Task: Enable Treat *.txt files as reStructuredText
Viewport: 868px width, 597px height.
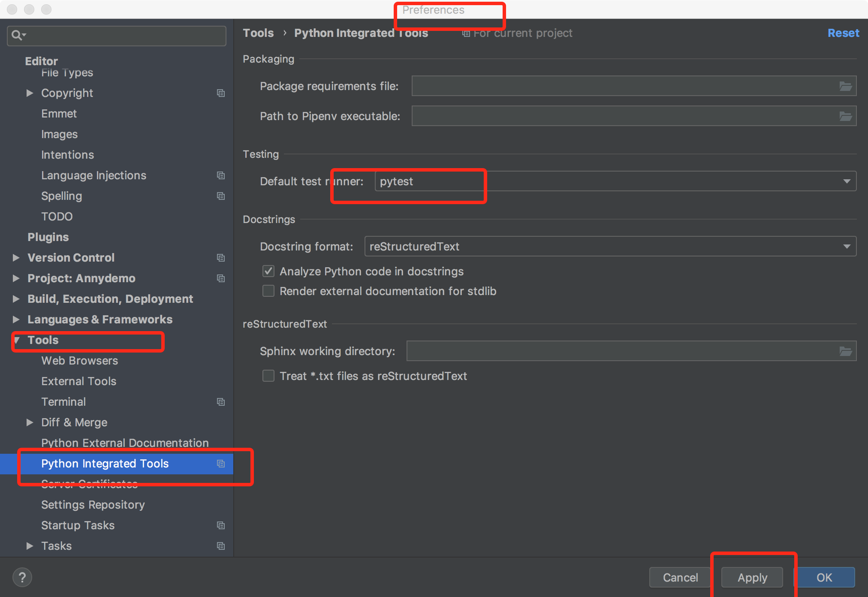Action: tap(268, 376)
